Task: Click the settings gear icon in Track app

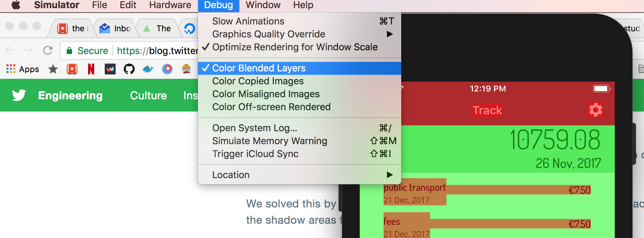Action: coord(595,110)
